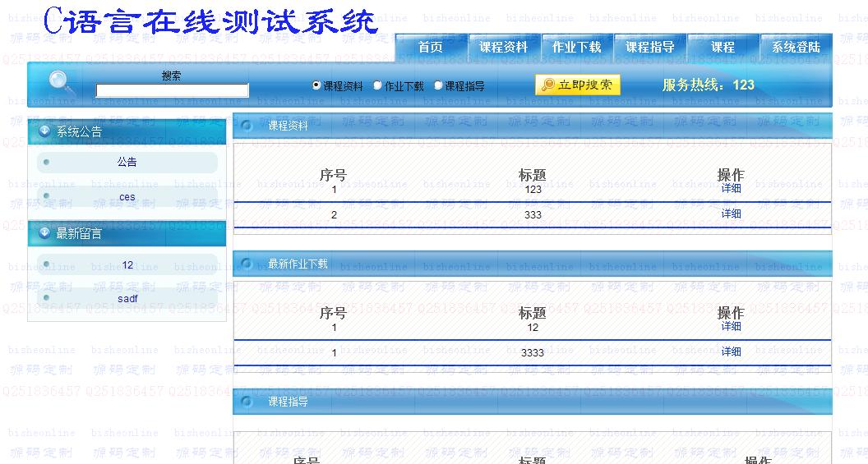
Task: Click title 123 in 课程资料 table
Action: click(533, 190)
